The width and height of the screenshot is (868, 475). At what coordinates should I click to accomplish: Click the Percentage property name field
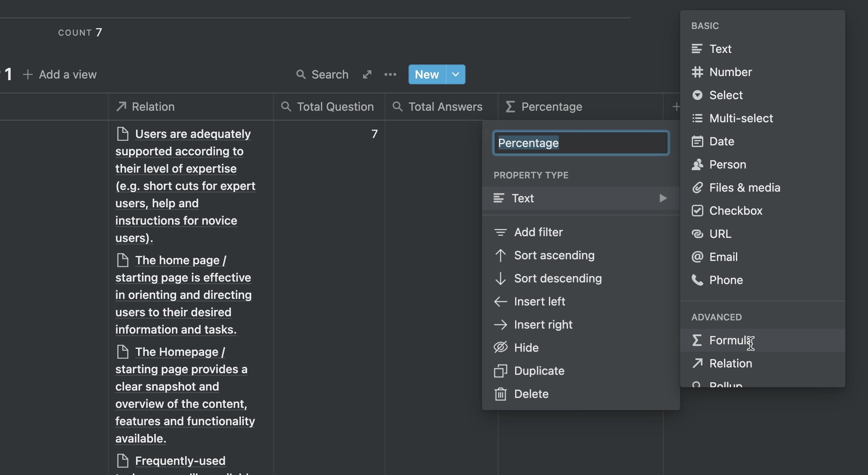(580, 143)
